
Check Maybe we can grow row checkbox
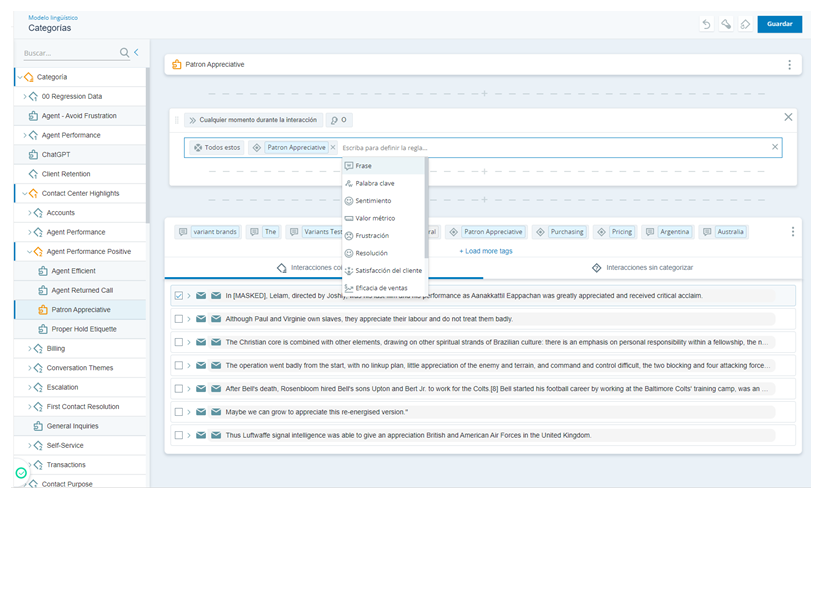(179, 412)
